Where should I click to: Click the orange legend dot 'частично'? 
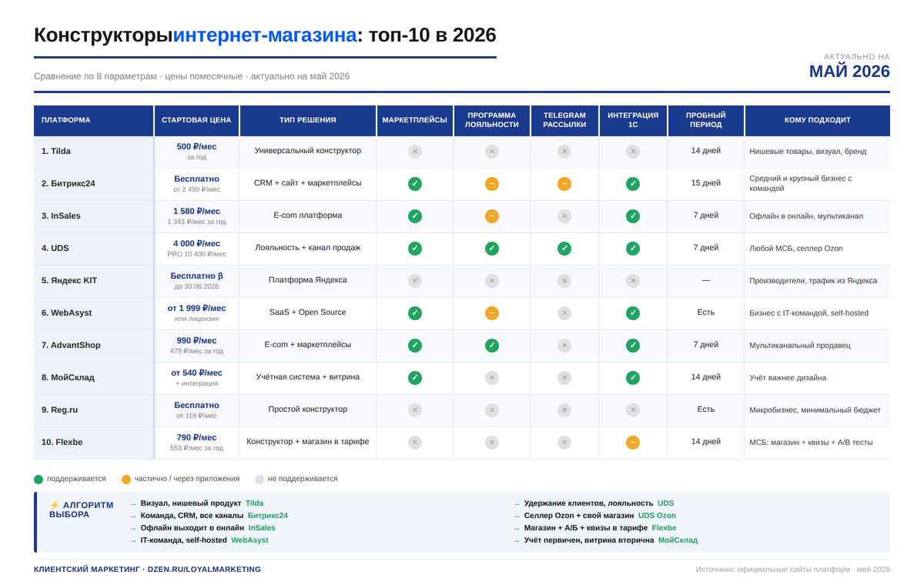click(x=126, y=480)
